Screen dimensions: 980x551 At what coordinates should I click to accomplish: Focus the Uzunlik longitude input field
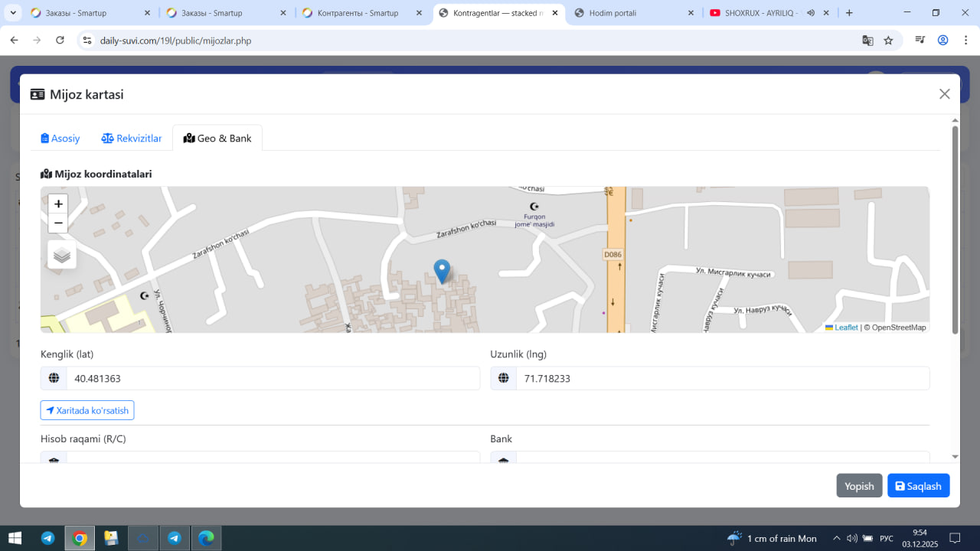(x=723, y=378)
